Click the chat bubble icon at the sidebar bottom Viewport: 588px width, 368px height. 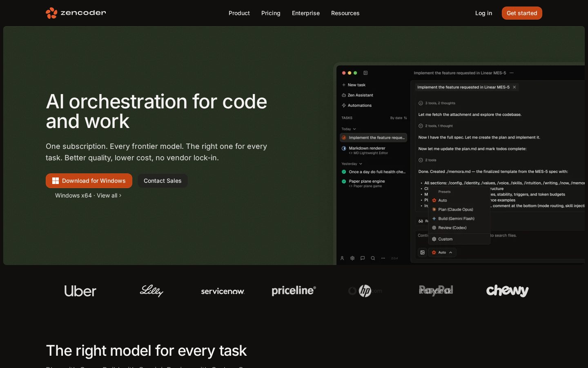(x=363, y=258)
